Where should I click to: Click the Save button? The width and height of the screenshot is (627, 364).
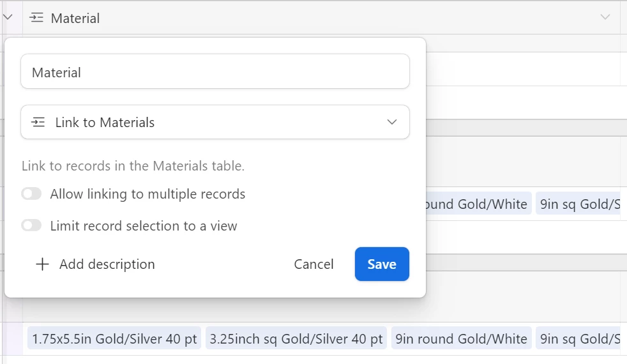pyautogui.click(x=382, y=264)
